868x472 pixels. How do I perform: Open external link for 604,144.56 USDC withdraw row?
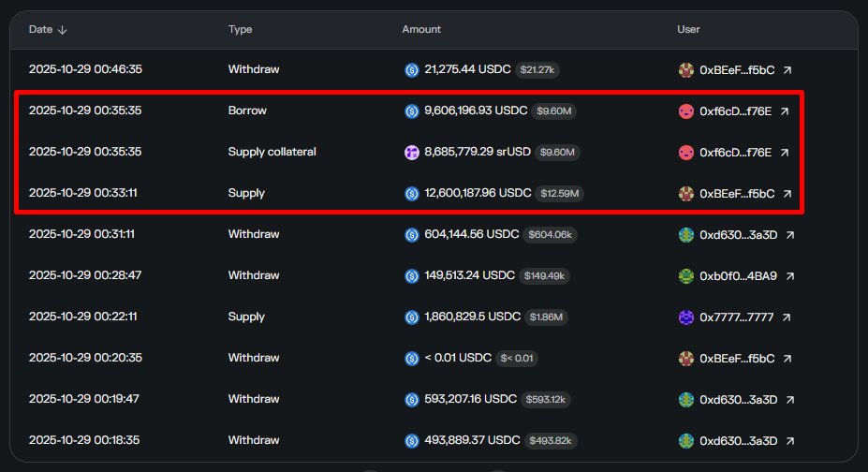pyautogui.click(x=790, y=235)
